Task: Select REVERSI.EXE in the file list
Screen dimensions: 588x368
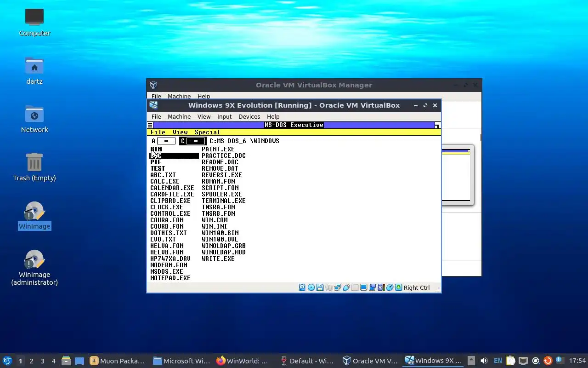Action: [222, 175]
